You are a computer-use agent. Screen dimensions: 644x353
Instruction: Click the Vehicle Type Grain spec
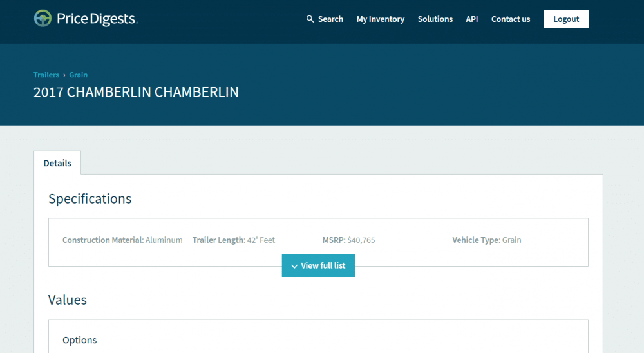click(x=486, y=240)
